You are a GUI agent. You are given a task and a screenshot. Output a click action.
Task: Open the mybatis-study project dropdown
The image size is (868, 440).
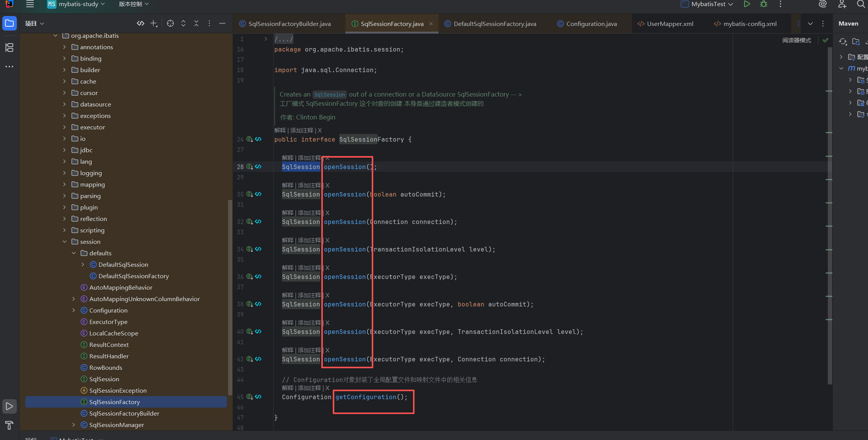76,4
